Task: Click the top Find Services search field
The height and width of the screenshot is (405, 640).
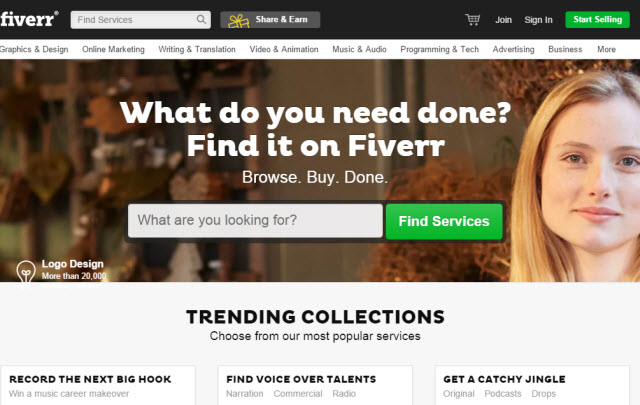Action: [135, 20]
